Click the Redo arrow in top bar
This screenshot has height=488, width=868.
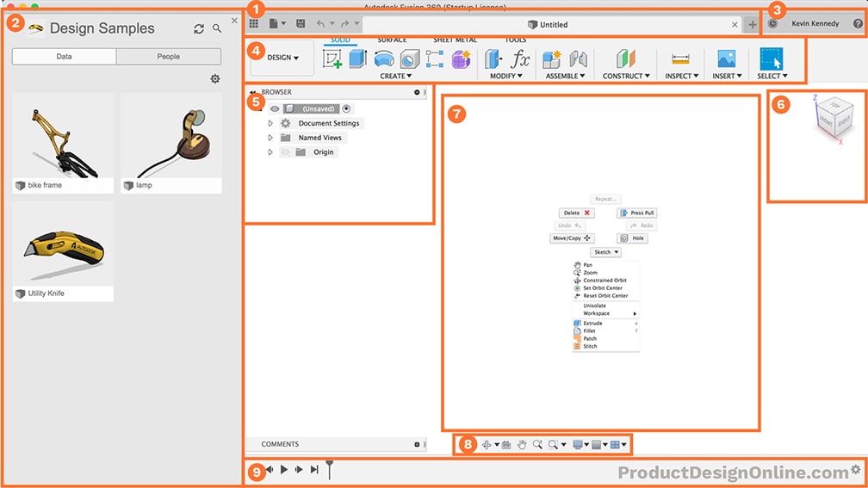344,23
